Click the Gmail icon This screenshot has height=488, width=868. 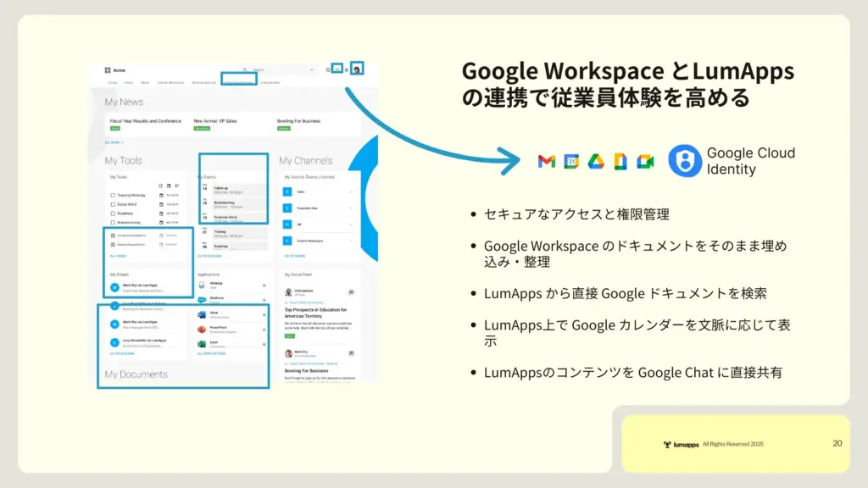click(x=547, y=162)
